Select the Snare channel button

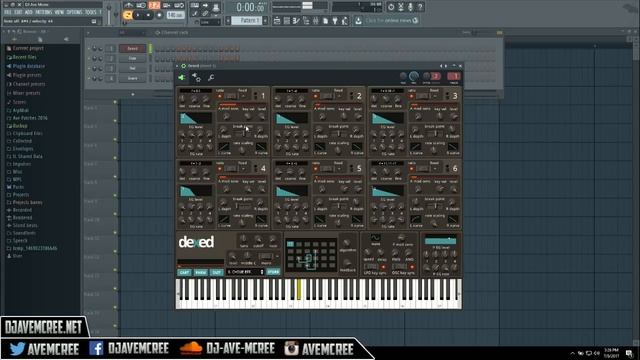point(132,78)
